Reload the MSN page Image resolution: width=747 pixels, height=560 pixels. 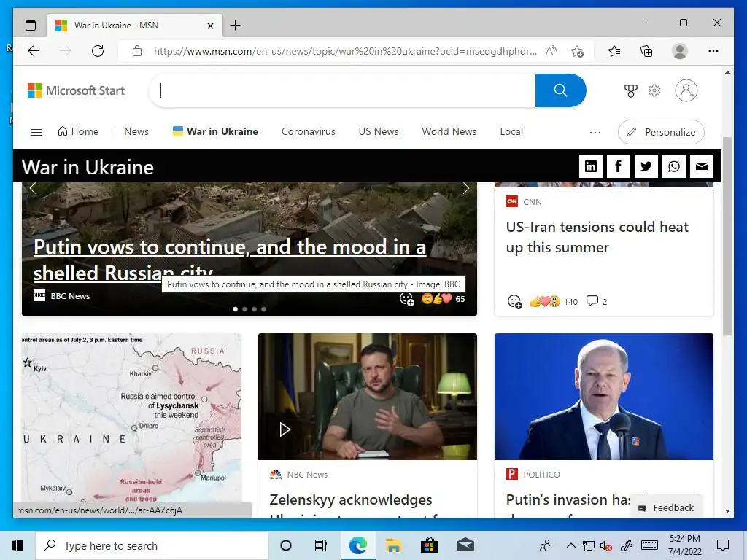(x=98, y=51)
